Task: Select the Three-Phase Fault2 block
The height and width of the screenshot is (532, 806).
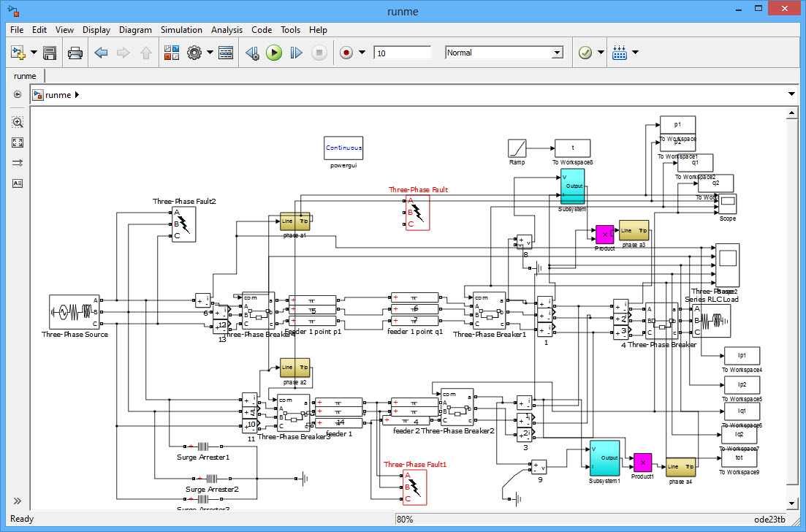Action: [183, 224]
